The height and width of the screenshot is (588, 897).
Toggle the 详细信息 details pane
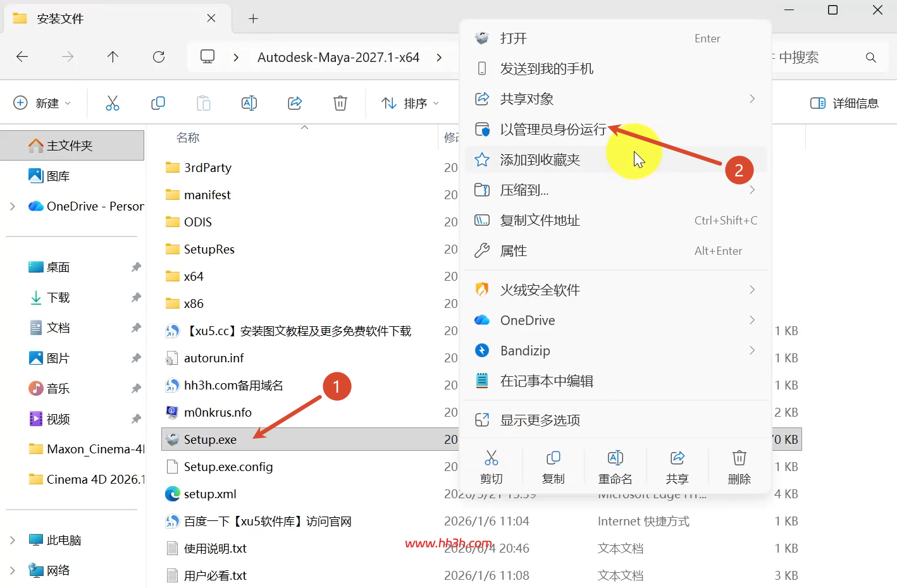click(844, 103)
